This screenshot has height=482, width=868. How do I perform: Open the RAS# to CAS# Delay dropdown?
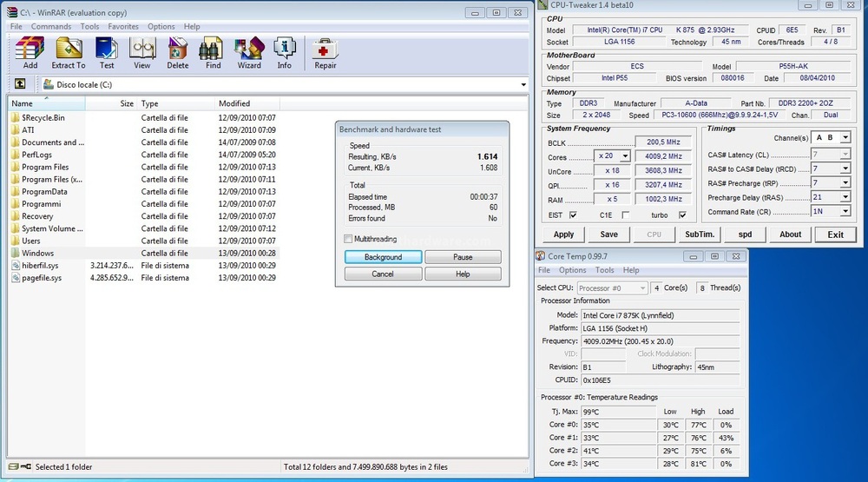tap(845, 168)
